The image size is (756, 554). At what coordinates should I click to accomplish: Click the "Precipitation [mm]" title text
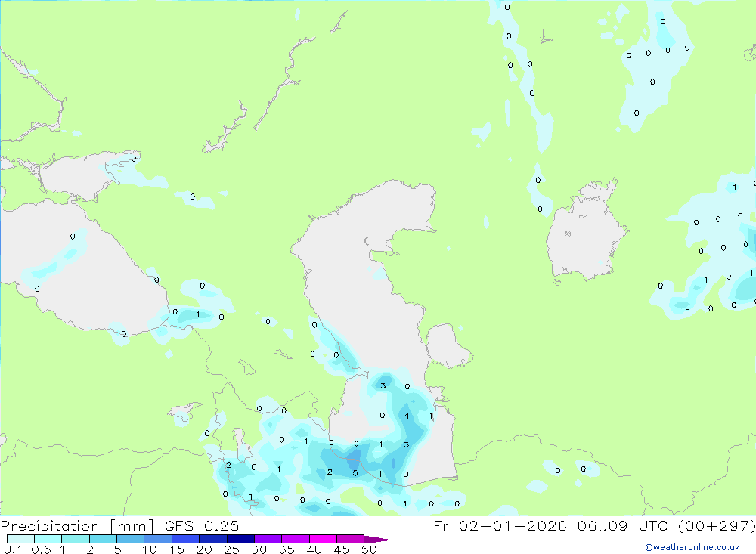click(x=77, y=526)
